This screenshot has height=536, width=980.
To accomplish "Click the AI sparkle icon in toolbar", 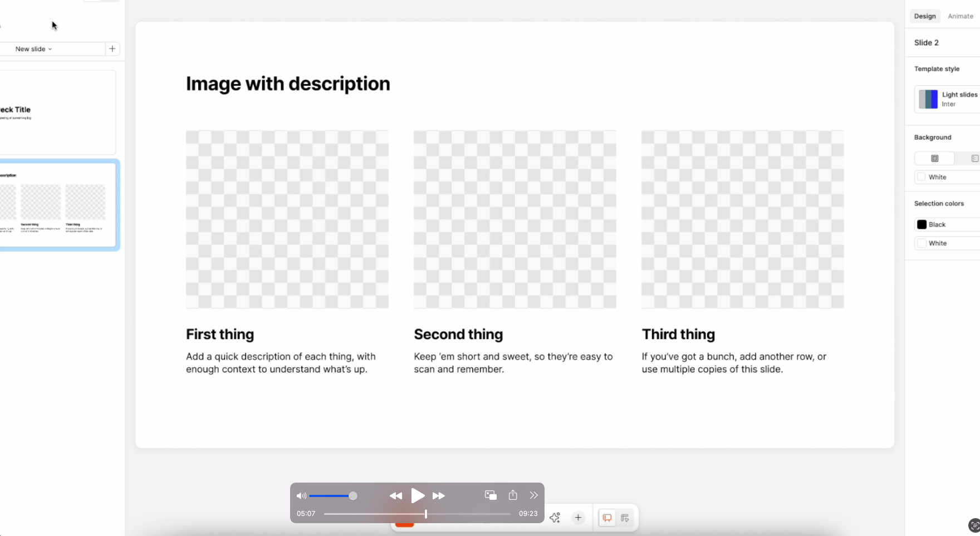I will 555,518.
